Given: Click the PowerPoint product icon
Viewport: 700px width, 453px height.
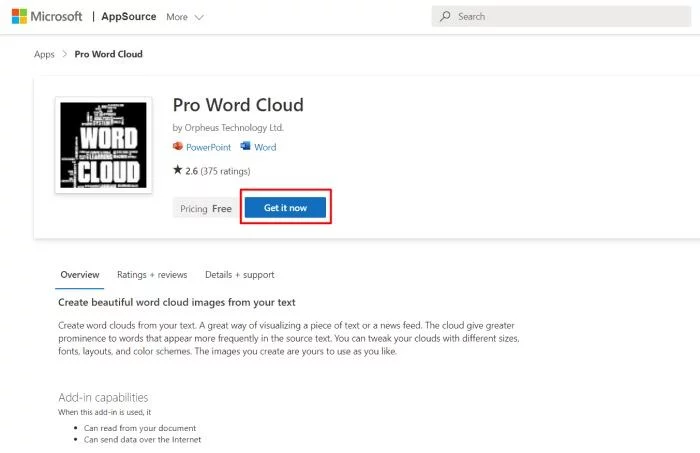Looking at the screenshot, I should point(178,146).
